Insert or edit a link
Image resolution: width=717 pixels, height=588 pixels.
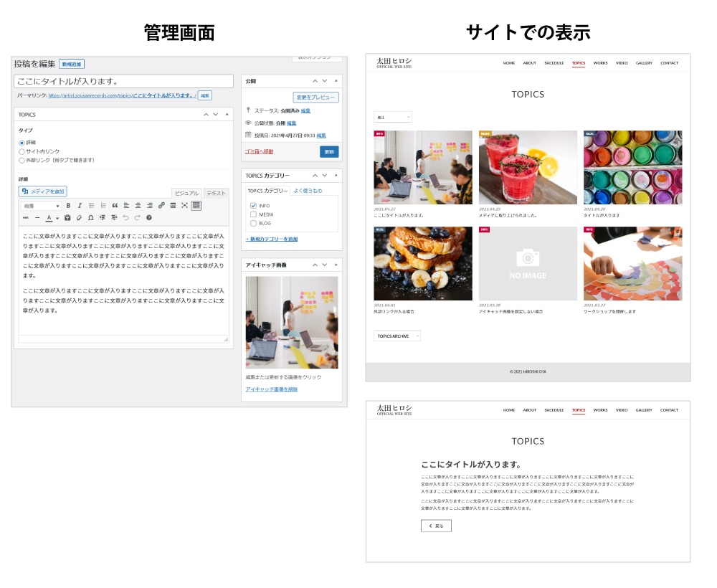(161, 206)
